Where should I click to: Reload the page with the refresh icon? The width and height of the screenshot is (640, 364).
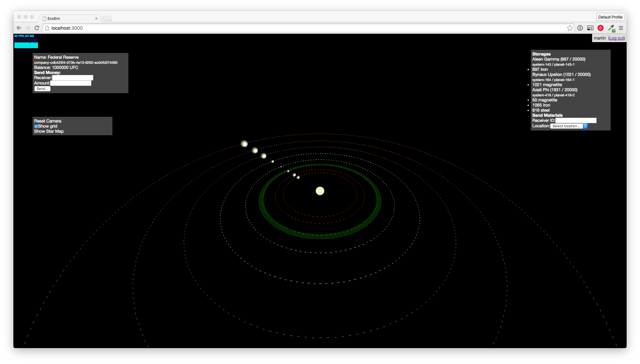point(37,28)
